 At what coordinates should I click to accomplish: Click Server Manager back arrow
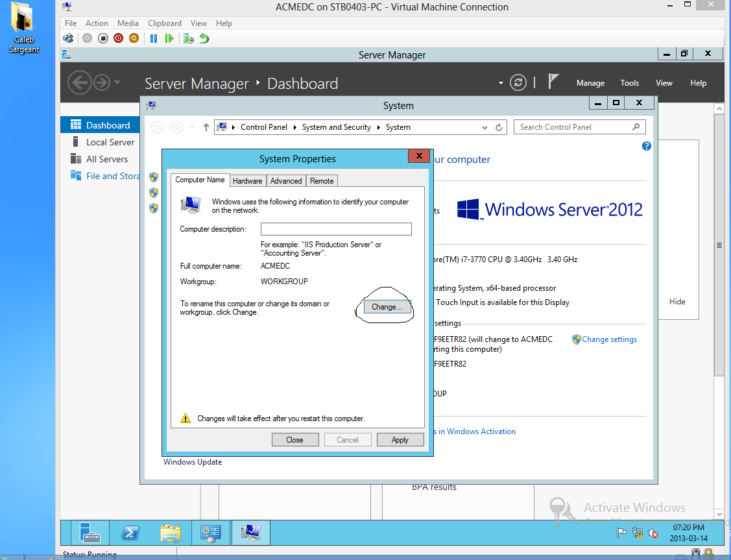pos(80,82)
